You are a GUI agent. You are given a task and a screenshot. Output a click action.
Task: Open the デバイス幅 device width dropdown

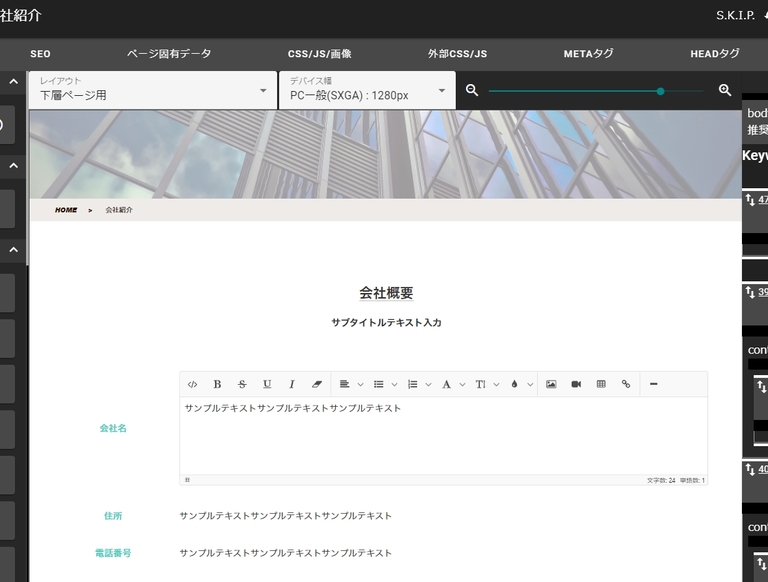[x=366, y=90]
